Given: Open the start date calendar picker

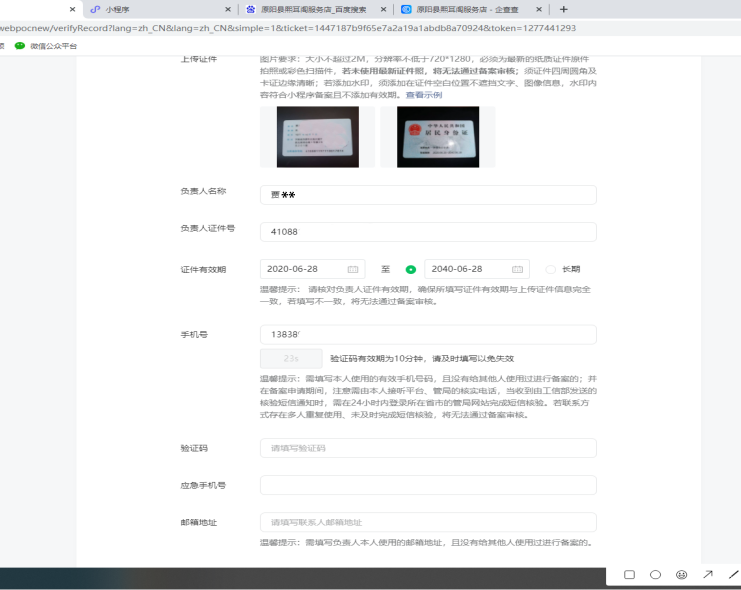Looking at the screenshot, I should coord(352,269).
